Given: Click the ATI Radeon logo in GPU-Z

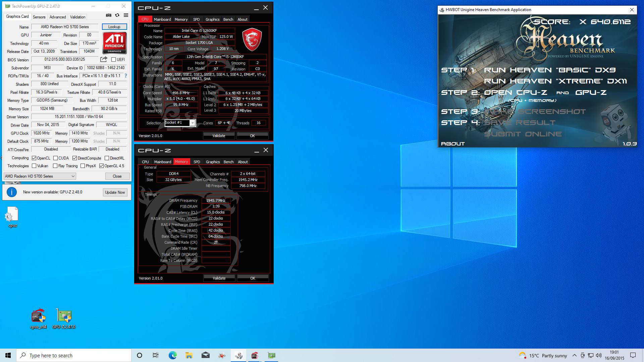Looking at the screenshot, I should [x=114, y=43].
